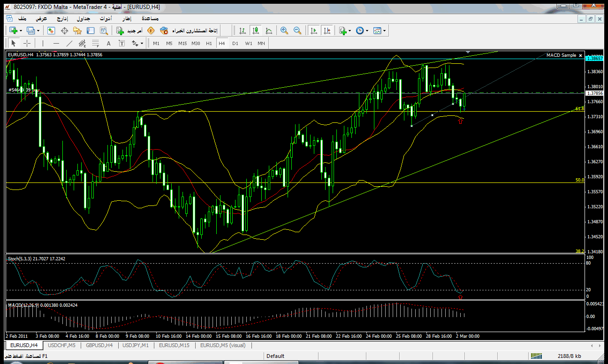Open the Terminal panel icon
This screenshot has height=364, width=608.
91,30
